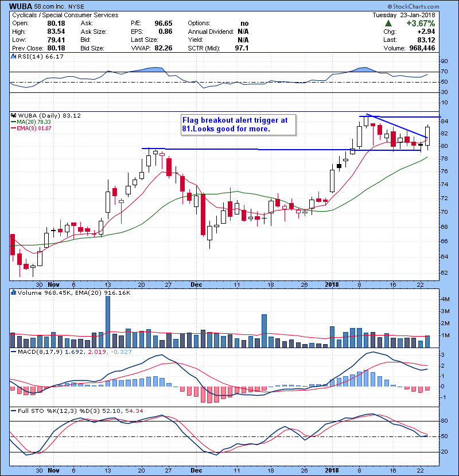Click the High value '83.54'
The height and width of the screenshot is (476, 459).
pyautogui.click(x=56, y=32)
